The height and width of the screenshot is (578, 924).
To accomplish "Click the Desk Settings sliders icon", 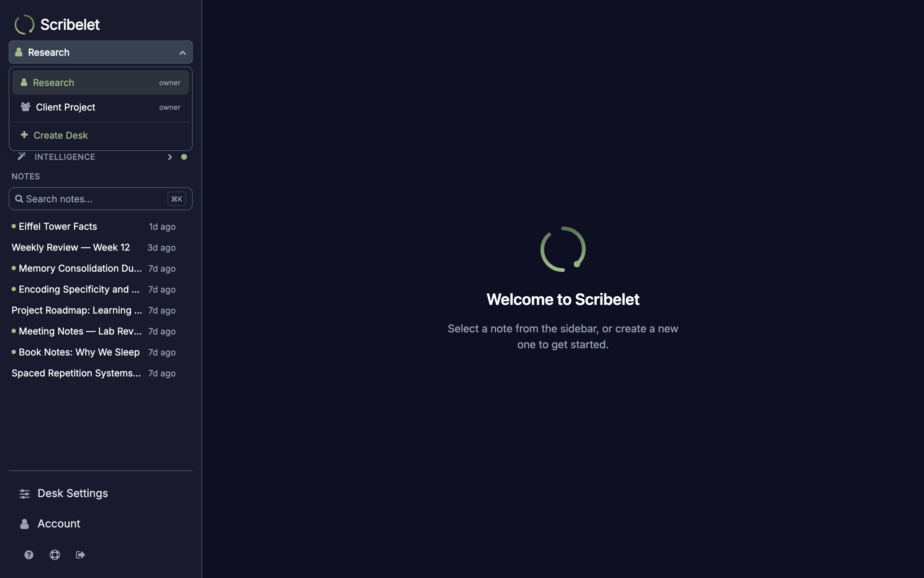I will coord(25,494).
